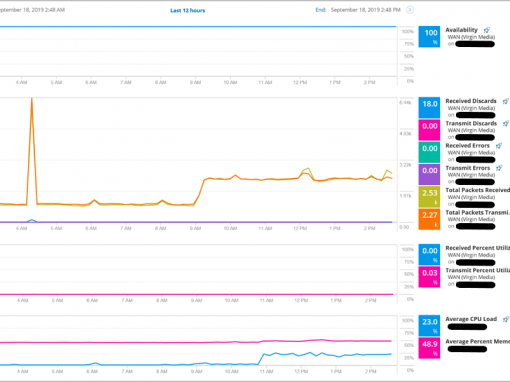Viewport: 510px width, 382px height.
Task: Select the green 0.00 Received Errors swatch
Action: 429,152
